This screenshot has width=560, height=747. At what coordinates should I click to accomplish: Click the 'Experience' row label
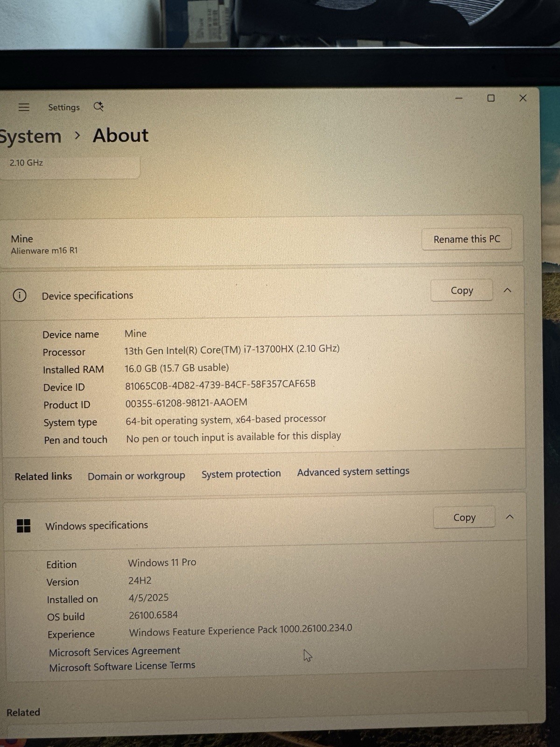(x=71, y=634)
